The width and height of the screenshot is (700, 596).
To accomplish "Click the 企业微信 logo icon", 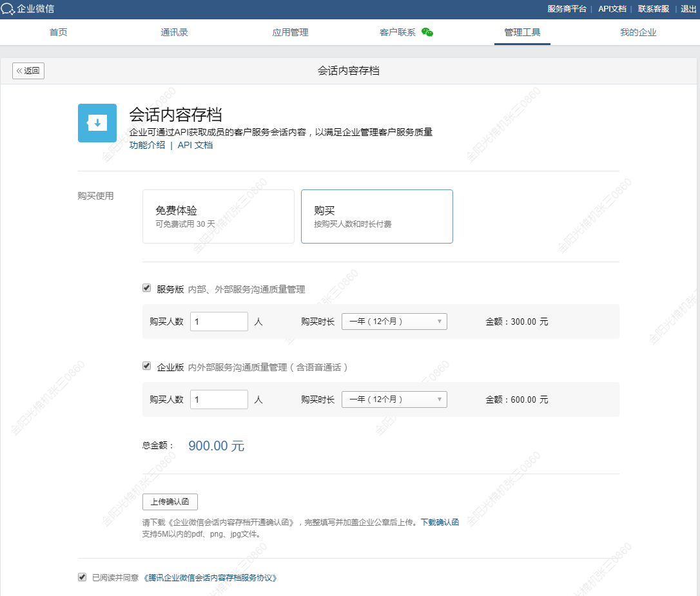I will [8, 9].
